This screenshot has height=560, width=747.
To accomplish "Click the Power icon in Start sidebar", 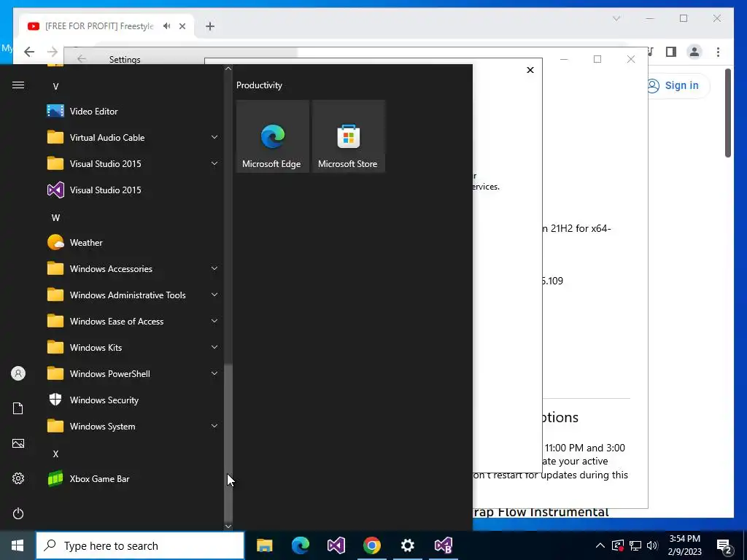I will tap(18, 513).
